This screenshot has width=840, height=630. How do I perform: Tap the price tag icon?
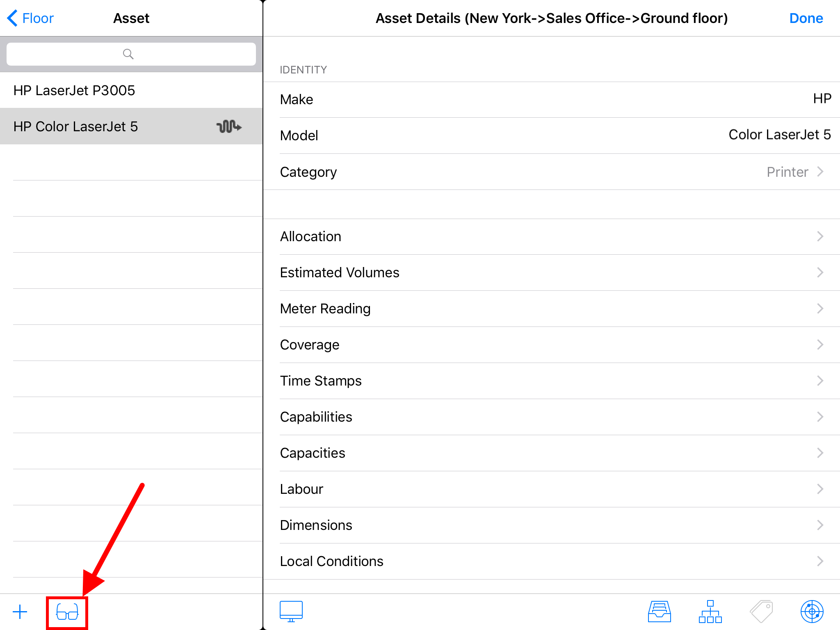click(x=762, y=612)
